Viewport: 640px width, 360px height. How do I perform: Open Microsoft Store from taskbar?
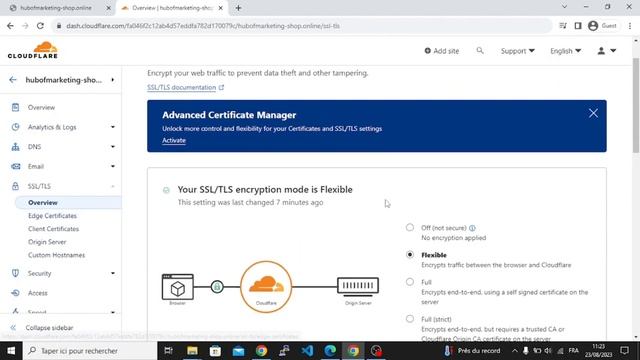215,351
